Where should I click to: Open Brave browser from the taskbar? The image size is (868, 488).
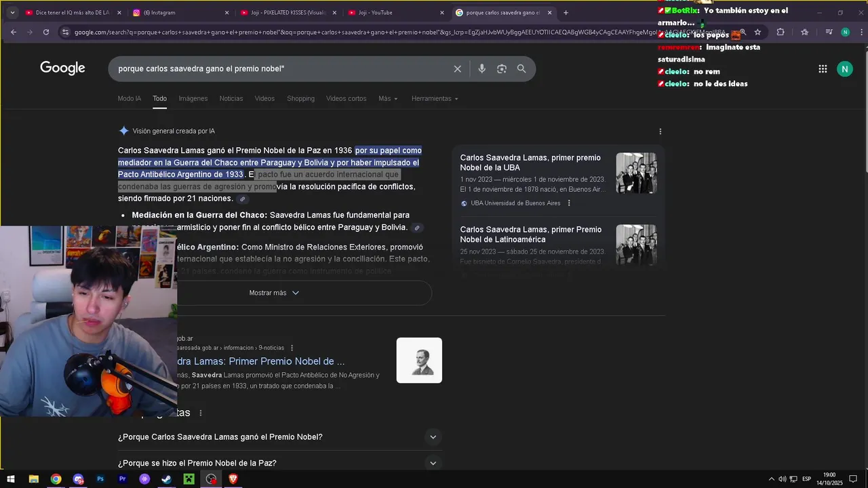[234, 479]
